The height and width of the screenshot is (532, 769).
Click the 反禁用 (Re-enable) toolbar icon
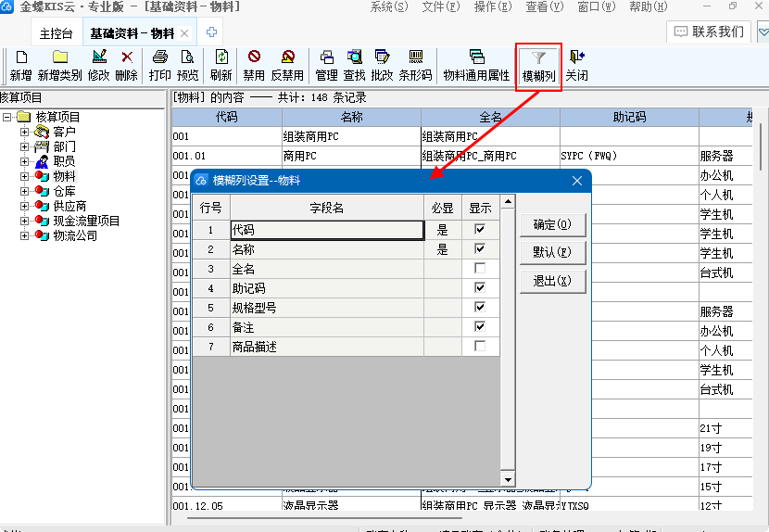click(288, 57)
